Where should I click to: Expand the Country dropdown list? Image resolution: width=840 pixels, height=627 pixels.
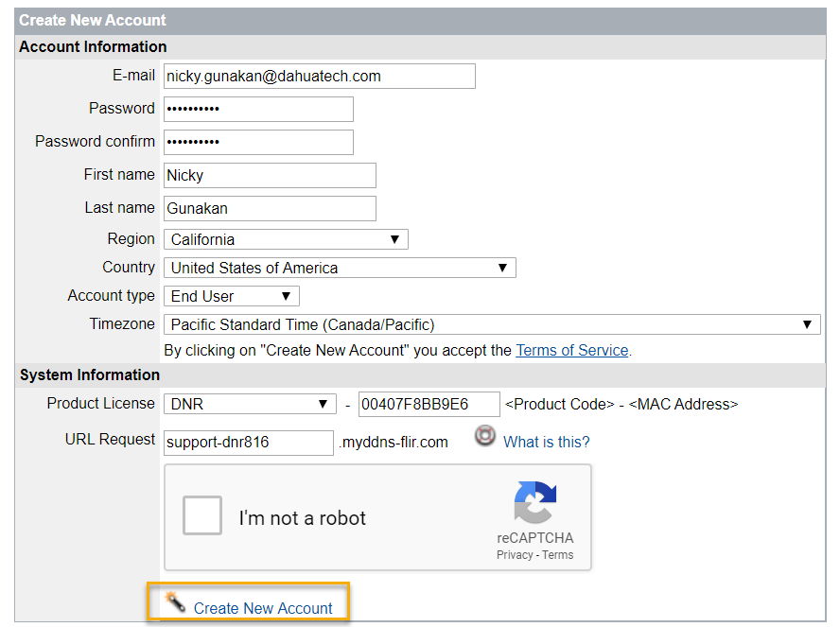(340, 268)
